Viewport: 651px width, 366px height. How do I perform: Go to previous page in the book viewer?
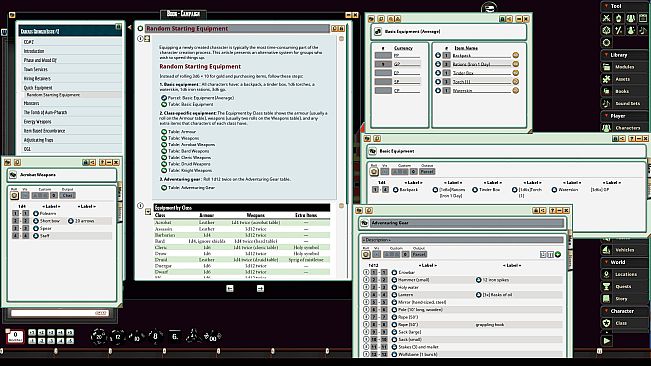tap(230, 288)
